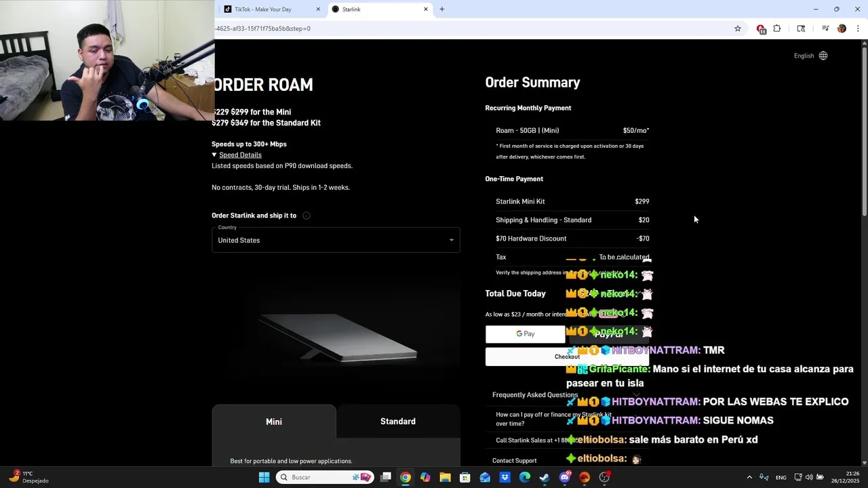
Task: Open the Windows Start menu
Action: click(264, 477)
